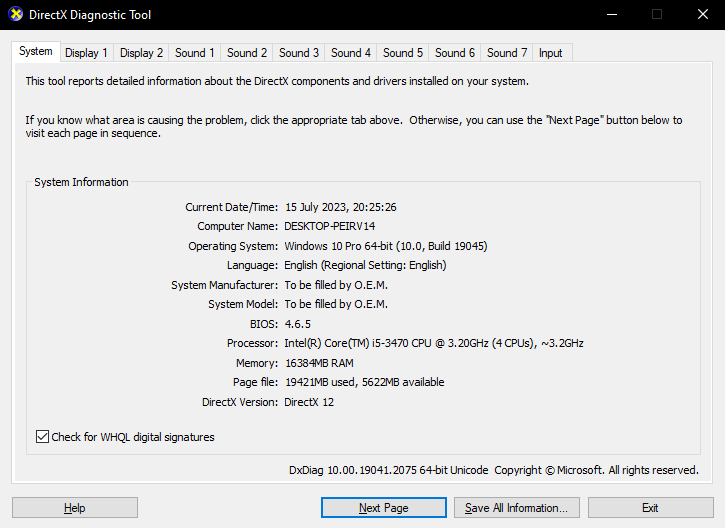
Task: Click the Windows 10 Pro 64-bit operating system value
Action: click(386, 246)
